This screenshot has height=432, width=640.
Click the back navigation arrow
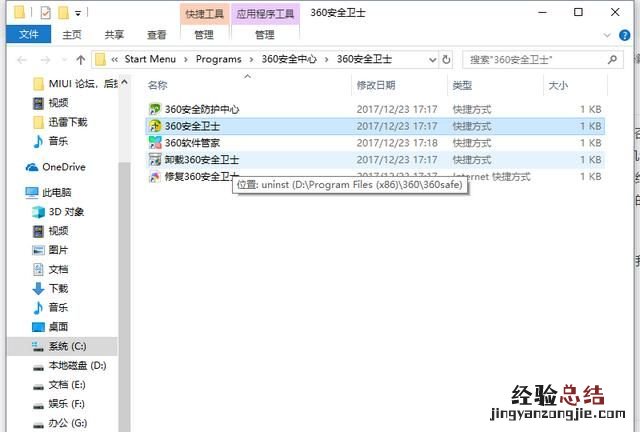21,59
